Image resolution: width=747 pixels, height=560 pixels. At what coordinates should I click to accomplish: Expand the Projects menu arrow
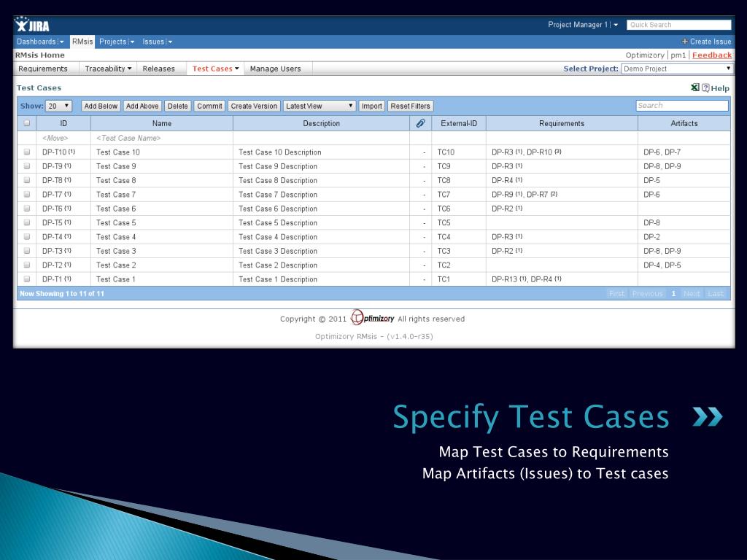tap(132, 42)
